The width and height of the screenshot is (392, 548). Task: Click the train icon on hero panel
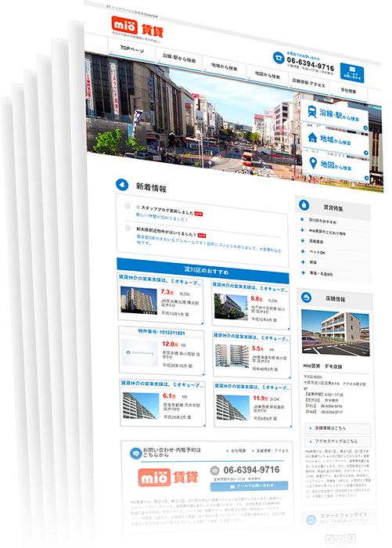pyautogui.click(x=311, y=111)
